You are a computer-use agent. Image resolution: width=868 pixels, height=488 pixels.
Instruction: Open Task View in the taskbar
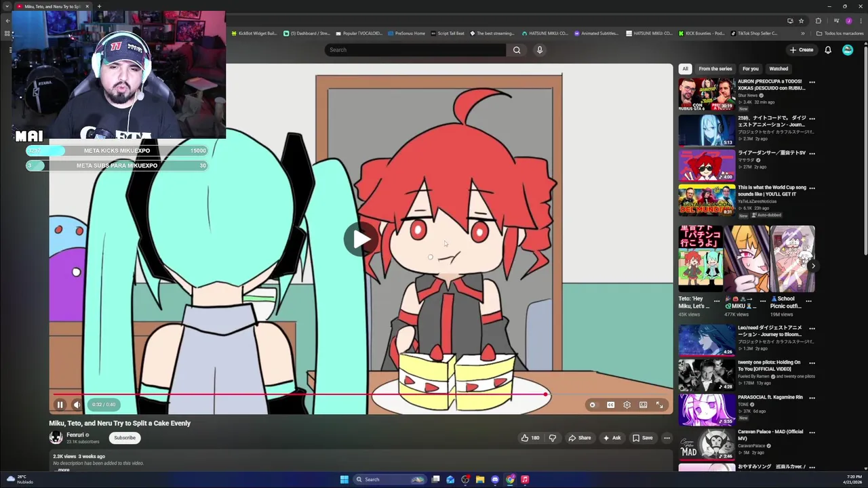[x=435, y=479]
